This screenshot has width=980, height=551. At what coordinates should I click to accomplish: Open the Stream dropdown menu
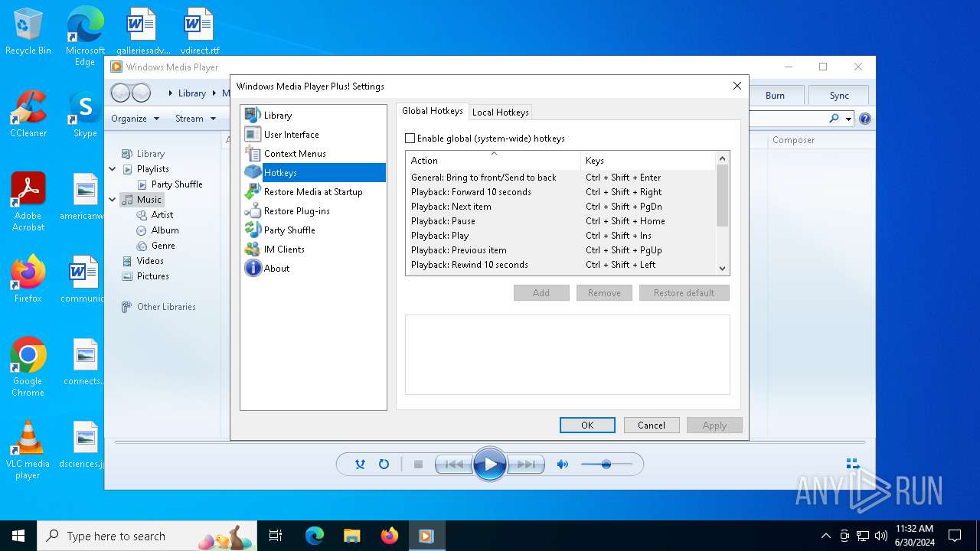pos(195,119)
